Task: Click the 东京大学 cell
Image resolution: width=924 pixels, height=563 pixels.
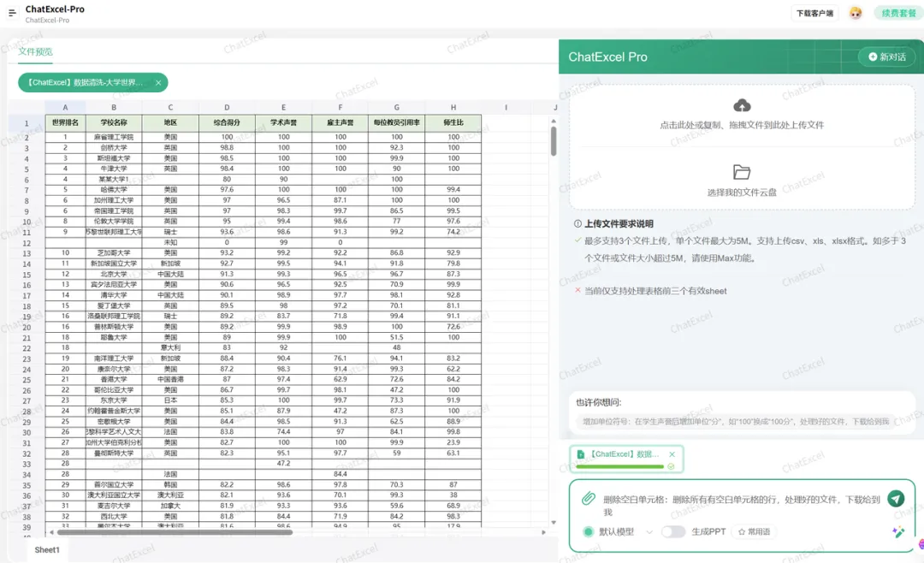Action: click(114, 400)
